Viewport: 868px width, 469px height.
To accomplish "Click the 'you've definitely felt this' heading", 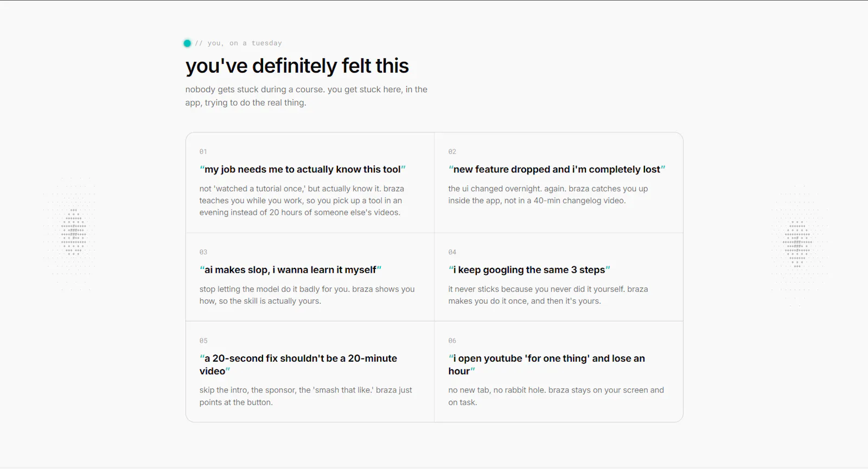I will tap(297, 66).
